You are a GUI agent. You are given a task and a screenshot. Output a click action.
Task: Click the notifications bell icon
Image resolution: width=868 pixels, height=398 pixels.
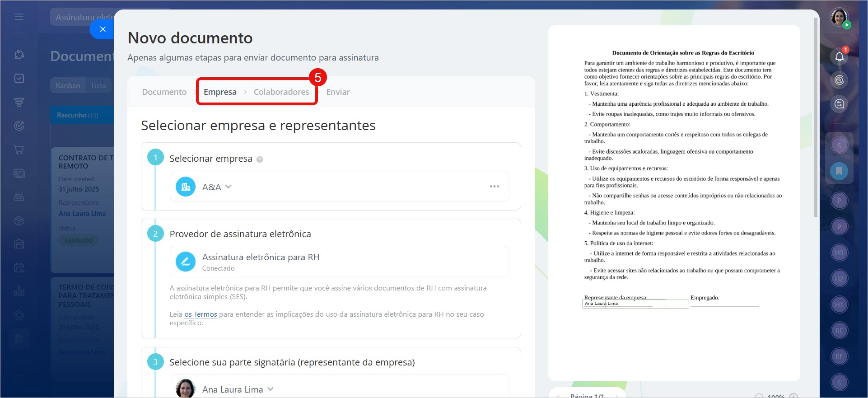tap(839, 56)
